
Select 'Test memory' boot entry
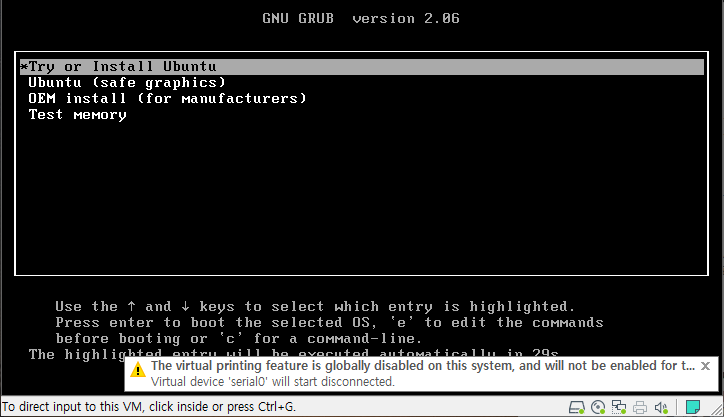point(77,115)
